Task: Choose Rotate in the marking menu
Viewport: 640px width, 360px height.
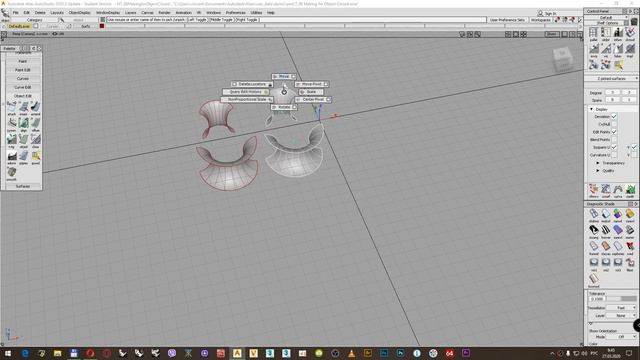Action: [284, 107]
